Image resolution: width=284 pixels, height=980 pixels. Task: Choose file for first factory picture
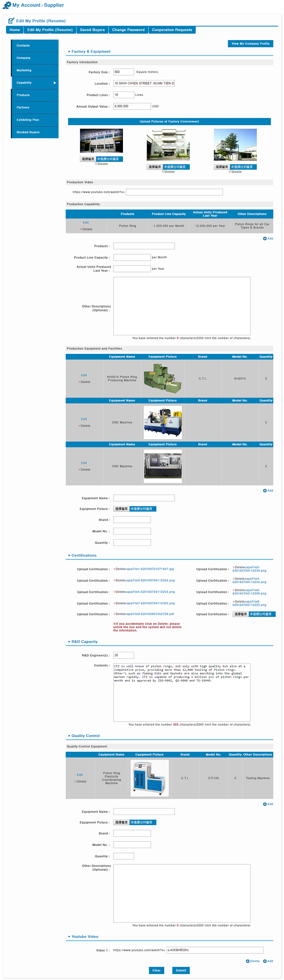point(88,159)
